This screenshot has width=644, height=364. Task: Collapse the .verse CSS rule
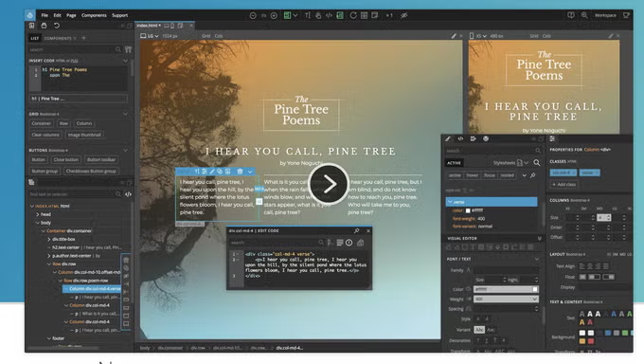pos(450,202)
